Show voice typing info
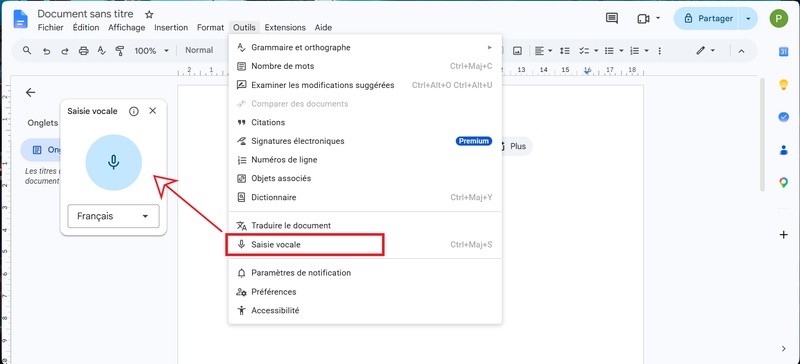Screen dimensions: 800x364 tap(134, 111)
